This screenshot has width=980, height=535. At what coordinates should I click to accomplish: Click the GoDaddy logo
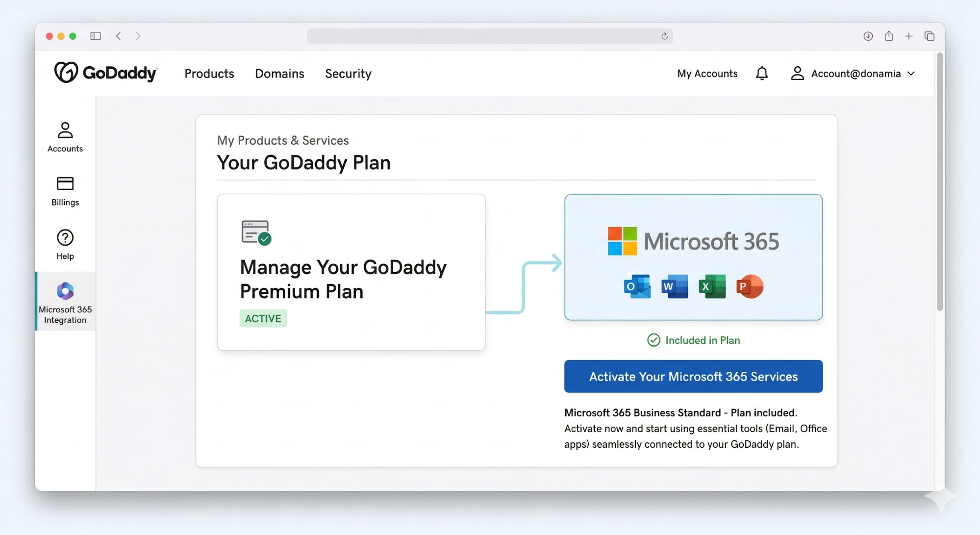click(106, 73)
